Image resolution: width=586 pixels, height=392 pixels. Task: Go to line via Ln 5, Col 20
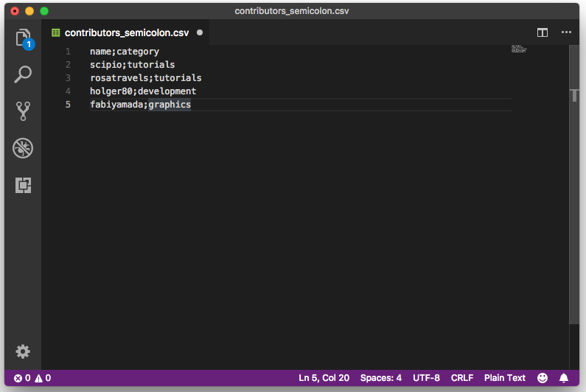pyautogui.click(x=324, y=378)
